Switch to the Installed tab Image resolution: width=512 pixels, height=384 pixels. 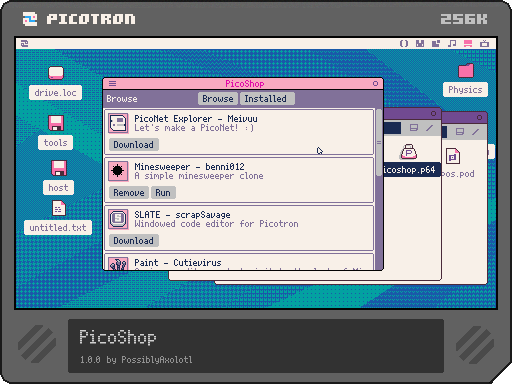266,99
